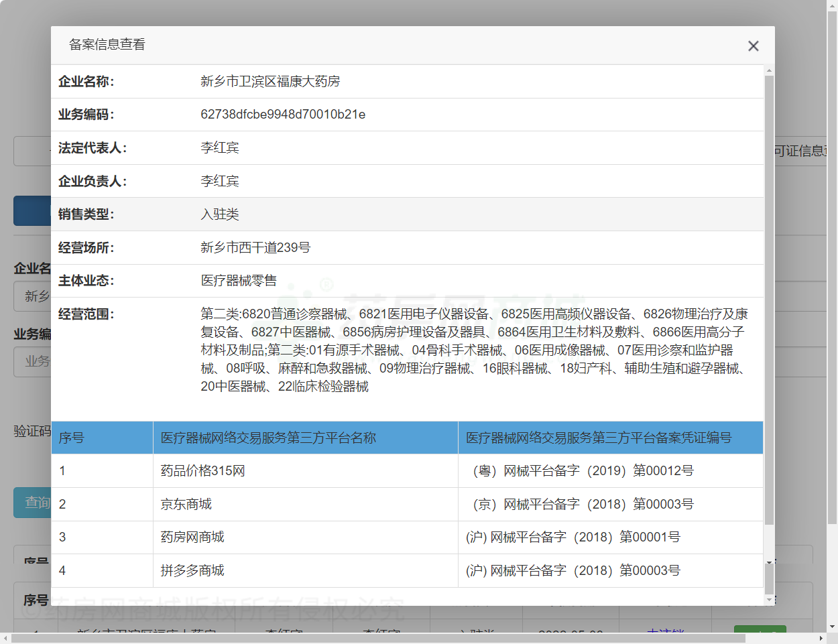Click the dialog scrollbar down arrow
This screenshot has width=838, height=644.
769,563
